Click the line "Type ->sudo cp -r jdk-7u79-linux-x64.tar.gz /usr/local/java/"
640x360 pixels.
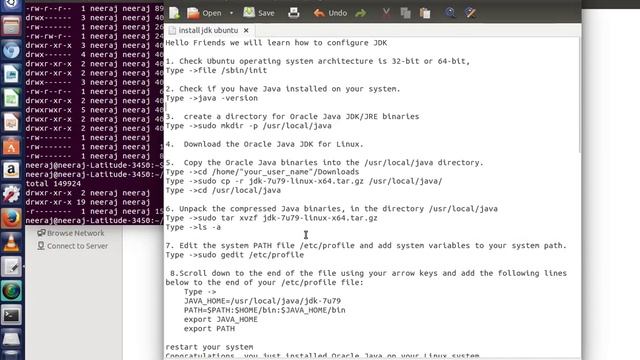point(304,181)
